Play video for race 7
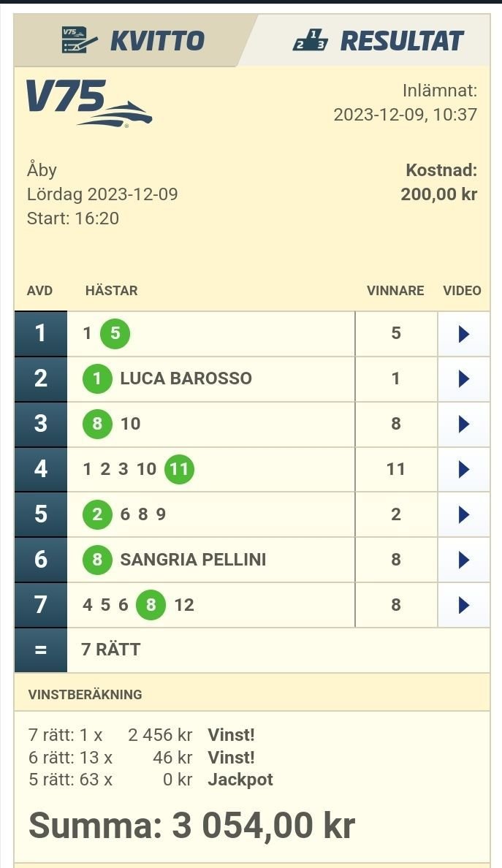Image resolution: width=502 pixels, height=868 pixels. pyautogui.click(x=463, y=606)
